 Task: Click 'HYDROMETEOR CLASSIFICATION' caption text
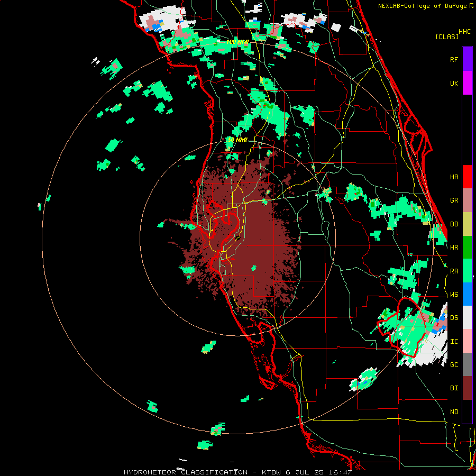pyautogui.click(x=186, y=472)
